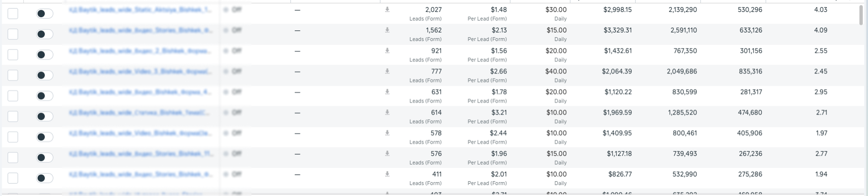Toggle on the ad set with $40.00 daily budget
The image size is (868, 196).
click(45, 75)
